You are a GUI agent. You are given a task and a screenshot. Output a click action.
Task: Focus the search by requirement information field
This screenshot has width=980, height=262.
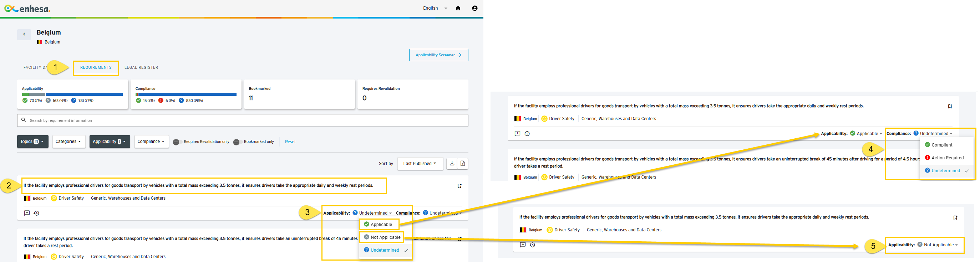point(243,120)
